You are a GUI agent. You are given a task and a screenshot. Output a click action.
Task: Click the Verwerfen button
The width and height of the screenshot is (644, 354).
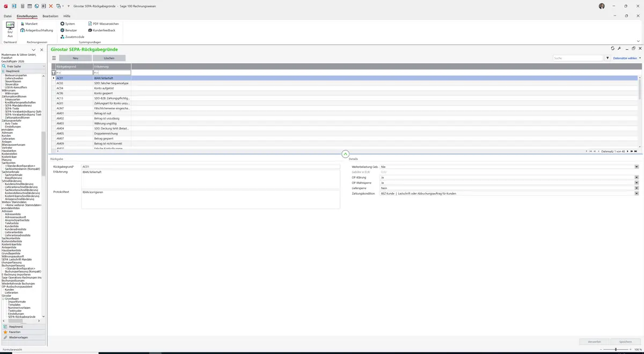coord(595,342)
